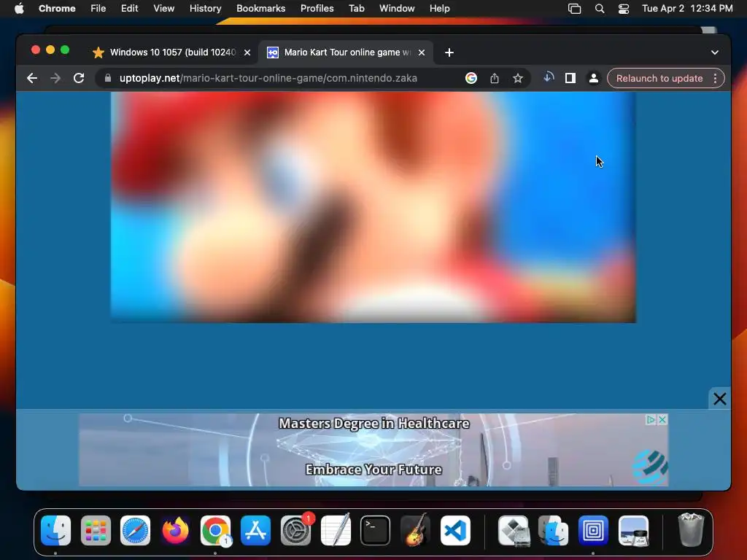Close the ad using small X icon
Viewport: 747px width, 560px height.
tap(662, 419)
